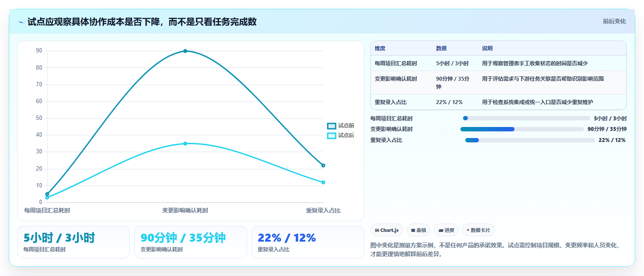This screenshot has height=276, width=644.
Task: Click table cell 5小时 / 3小时
Action: 452,63
